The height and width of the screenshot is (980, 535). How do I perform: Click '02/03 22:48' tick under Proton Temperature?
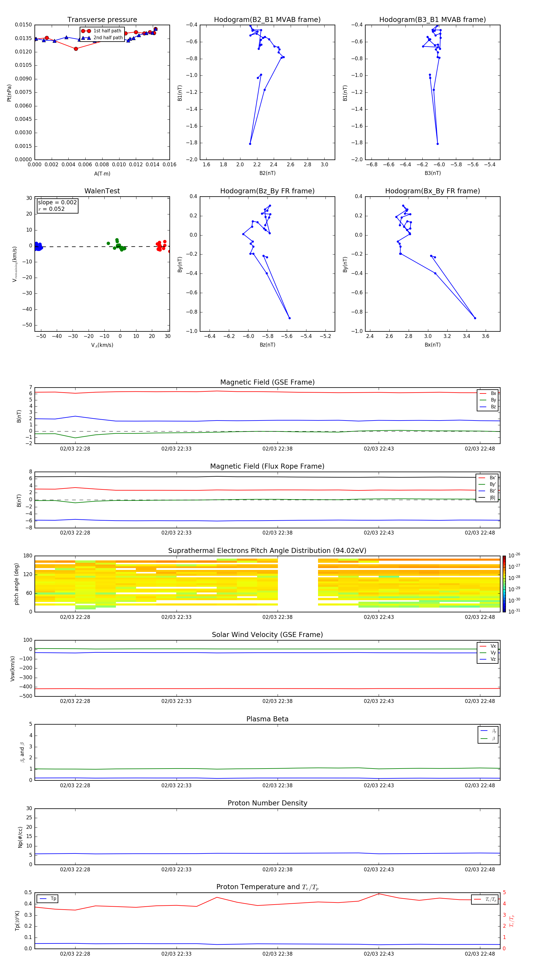point(480,954)
